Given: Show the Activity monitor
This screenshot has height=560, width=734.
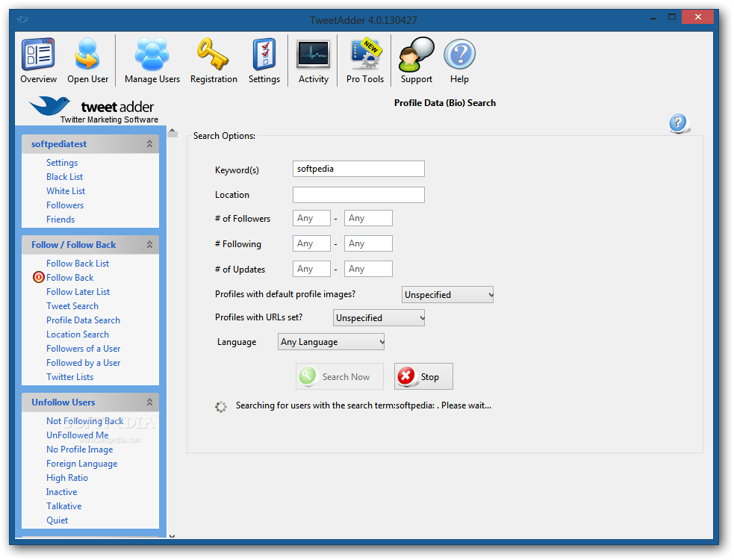Looking at the screenshot, I should click(313, 60).
